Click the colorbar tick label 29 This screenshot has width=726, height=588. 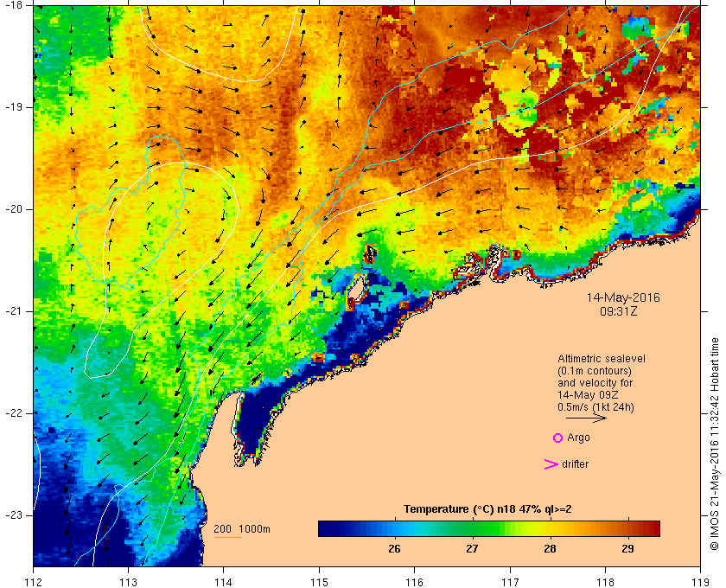(627, 549)
